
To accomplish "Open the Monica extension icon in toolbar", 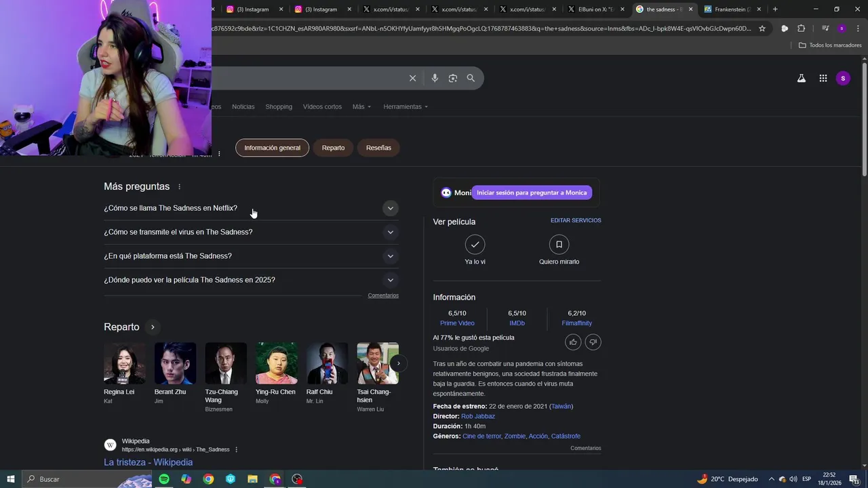I will [785, 28].
